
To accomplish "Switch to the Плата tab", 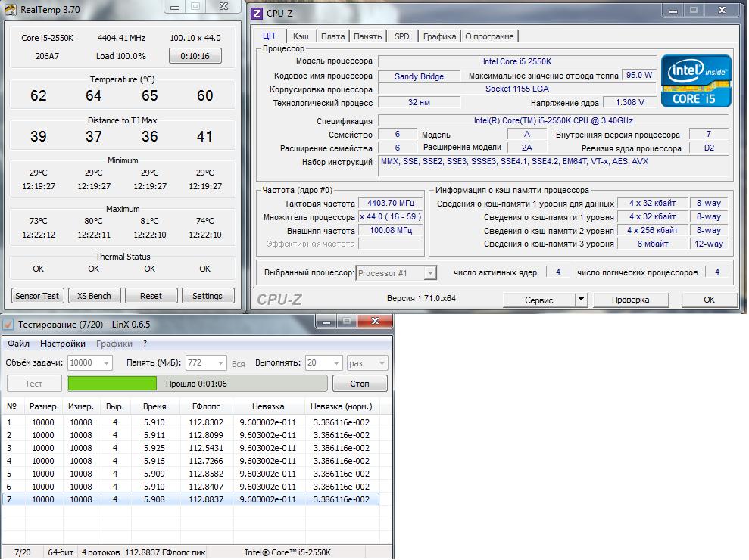I will click(333, 36).
